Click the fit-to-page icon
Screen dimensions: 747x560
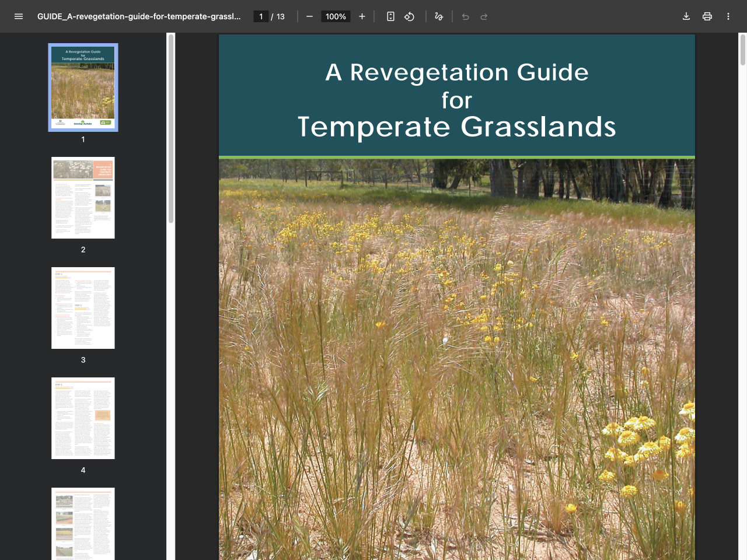pos(390,16)
